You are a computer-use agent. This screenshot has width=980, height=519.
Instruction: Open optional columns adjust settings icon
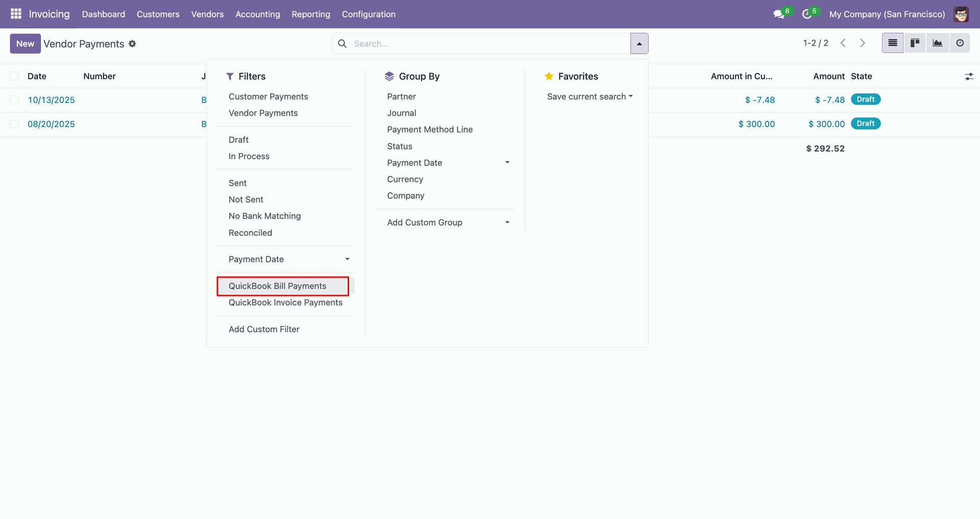tap(968, 77)
